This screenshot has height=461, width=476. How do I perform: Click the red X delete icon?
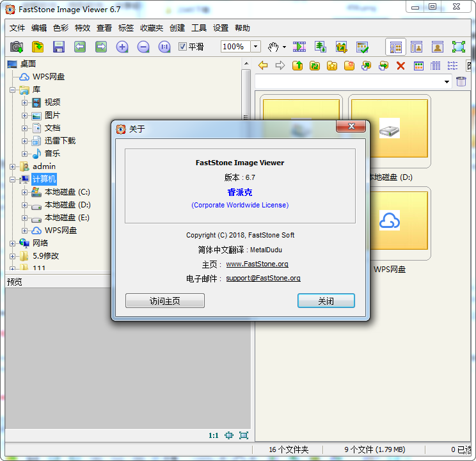click(401, 65)
